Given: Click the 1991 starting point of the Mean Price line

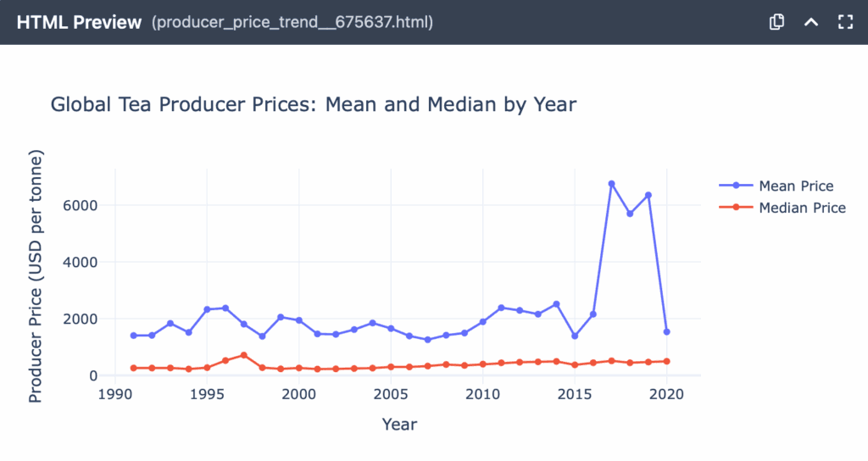Looking at the screenshot, I should (133, 336).
